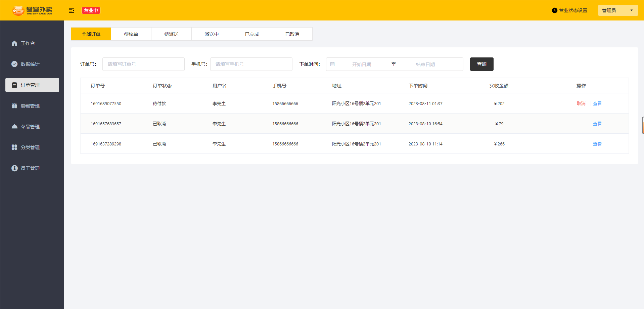Expand the 管理员 dropdown menu
Image resolution: width=644 pixels, height=309 pixels.
coord(618,10)
